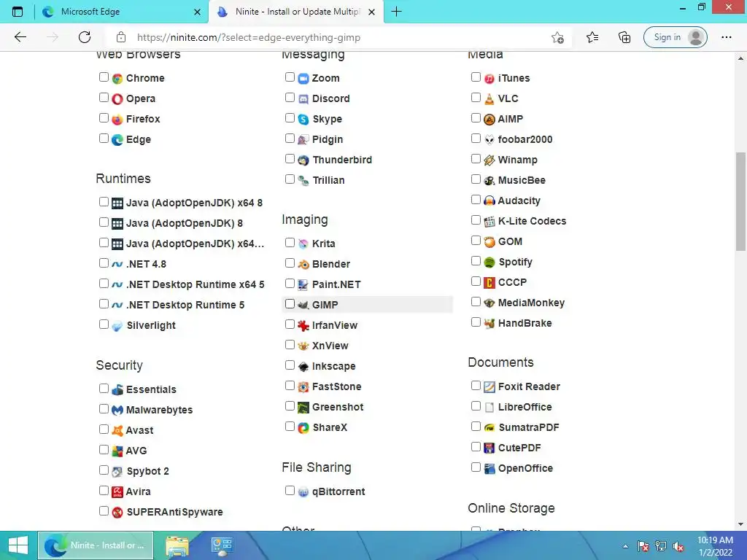Click the muted volume tray icon
The image size is (747, 560).
[678, 546]
